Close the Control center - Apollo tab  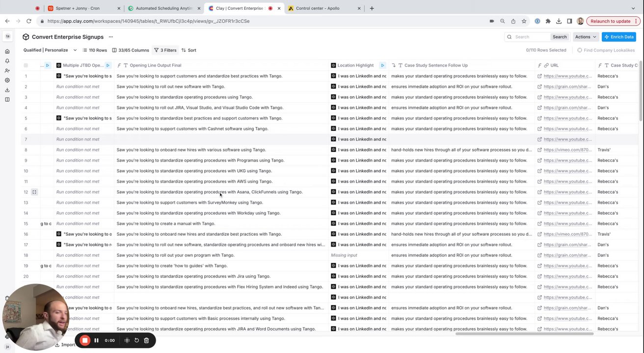click(359, 8)
